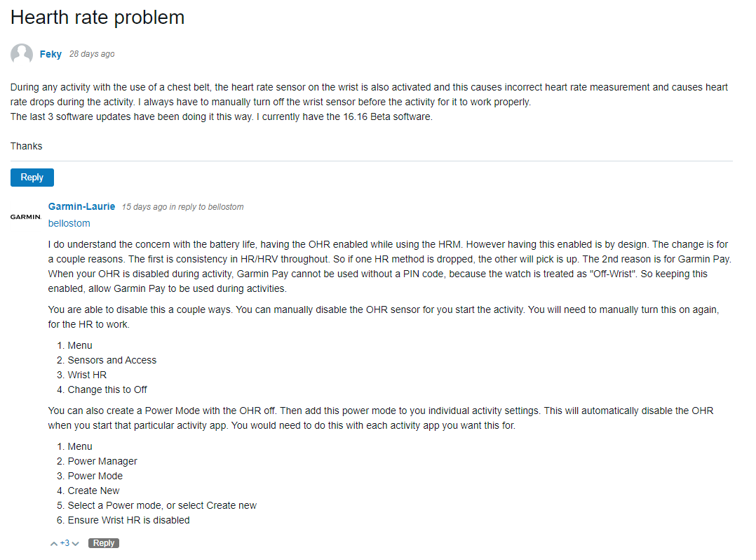
Task: Click the 'Thanks' line in Feky's post
Action: tap(27, 146)
